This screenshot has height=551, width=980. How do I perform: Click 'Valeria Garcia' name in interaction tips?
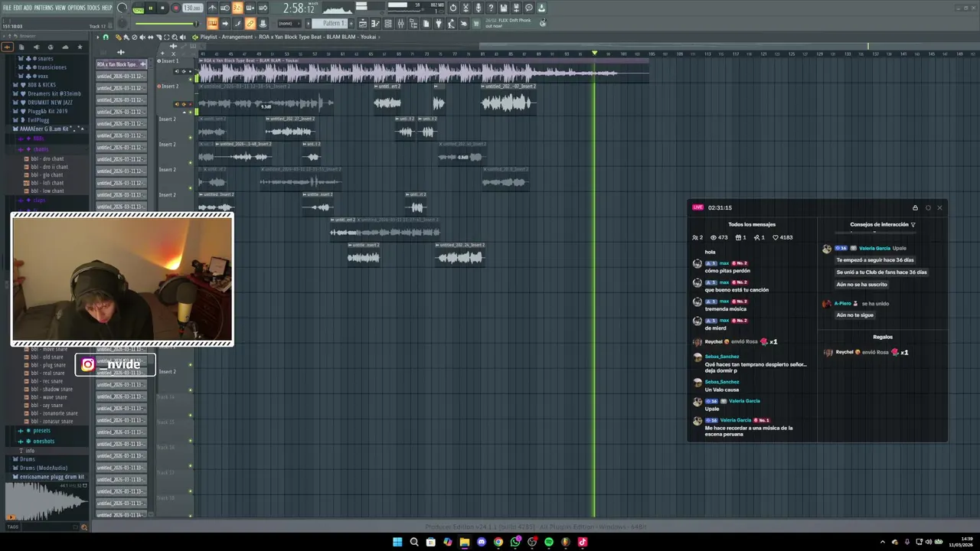coord(874,248)
